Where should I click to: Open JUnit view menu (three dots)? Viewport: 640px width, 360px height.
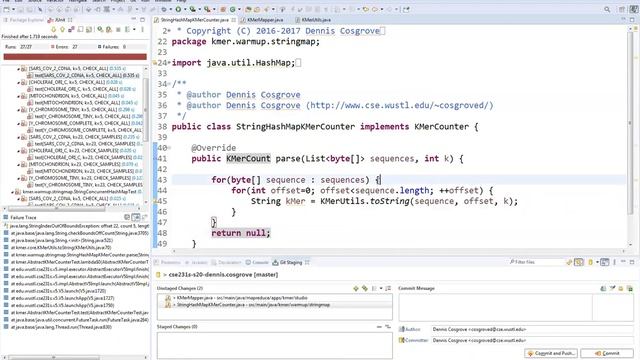[x=142, y=29]
